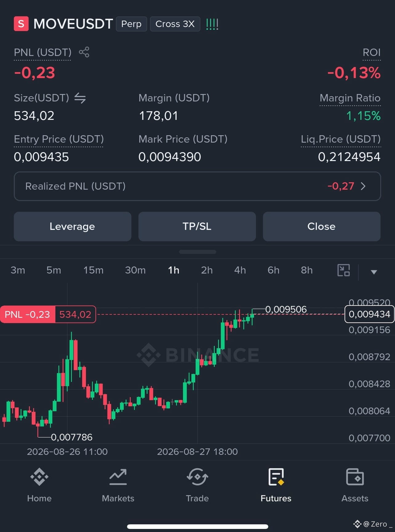395x532 pixels.
Task: Tap the liquidation price value 0,2124954
Action: click(349, 157)
